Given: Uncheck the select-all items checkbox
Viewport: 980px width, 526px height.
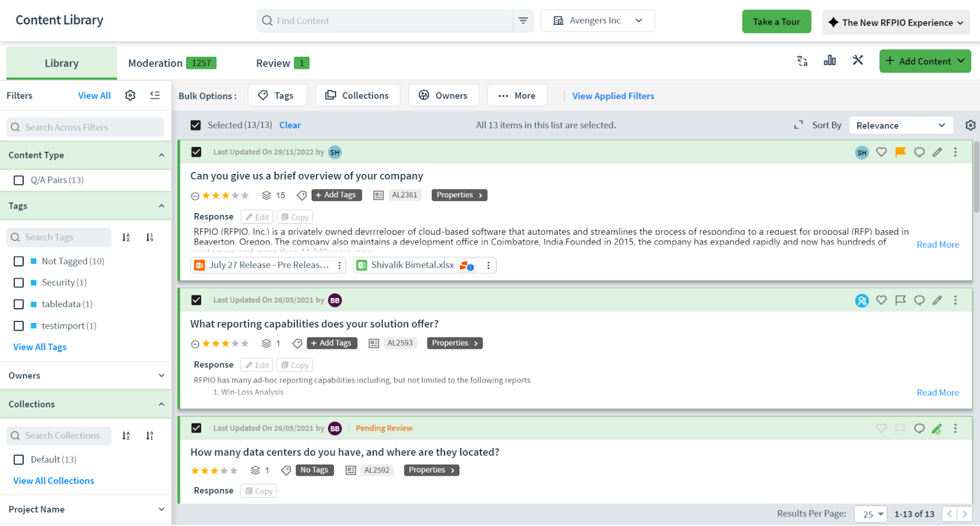Looking at the screenshot, I should 195,125.
